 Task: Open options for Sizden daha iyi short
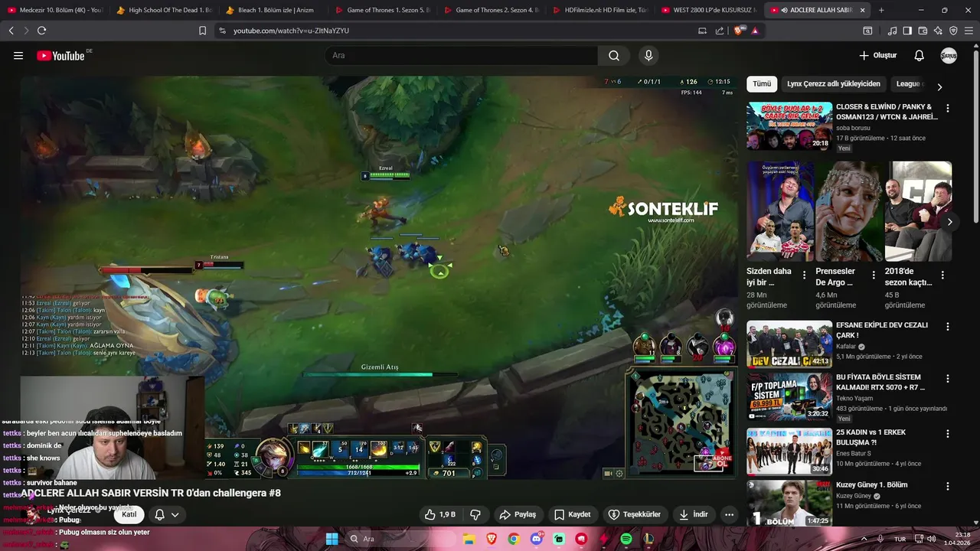(804, 275)
